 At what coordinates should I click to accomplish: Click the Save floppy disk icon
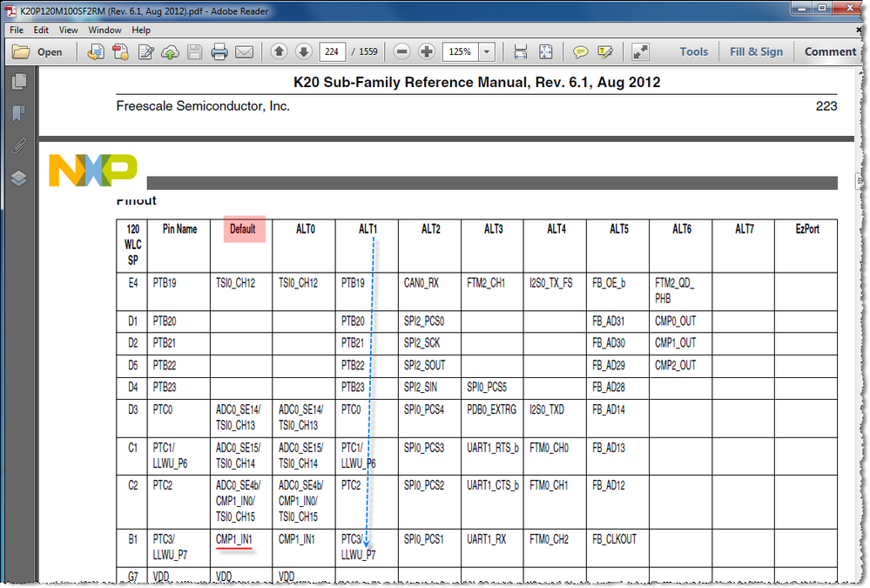(195, 51)
